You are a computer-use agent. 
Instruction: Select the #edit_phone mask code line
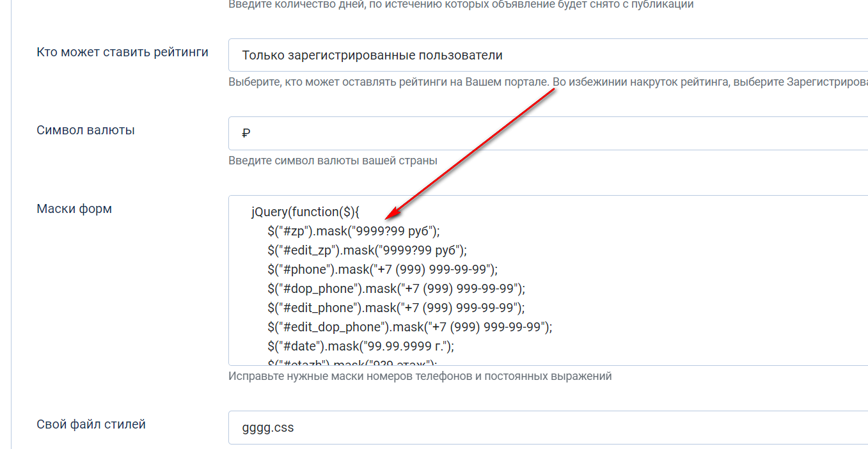click(396, 308)
